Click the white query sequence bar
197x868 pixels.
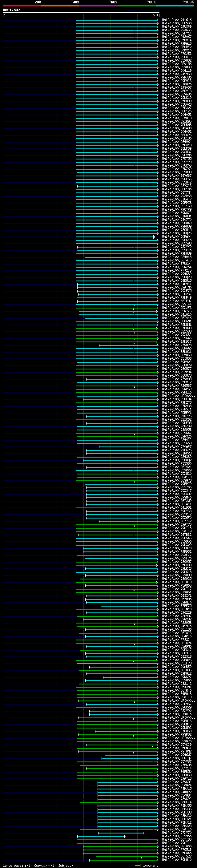81,12
